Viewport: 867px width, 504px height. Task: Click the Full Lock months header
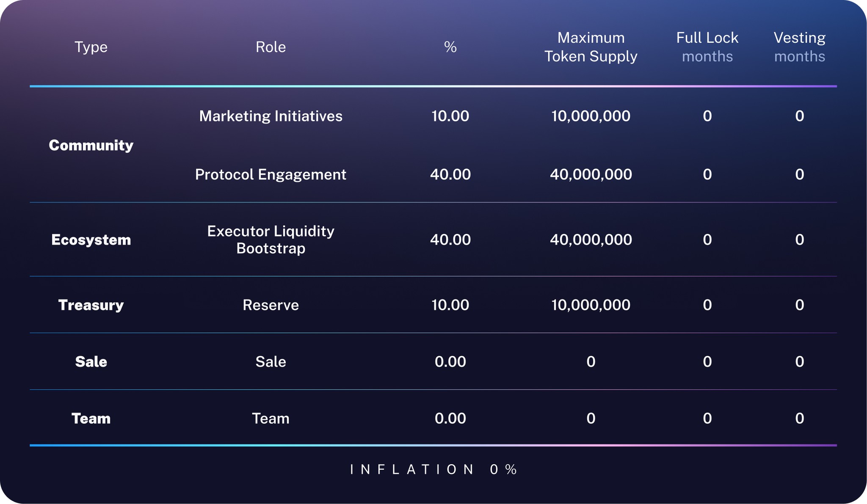tap(707, 47)
